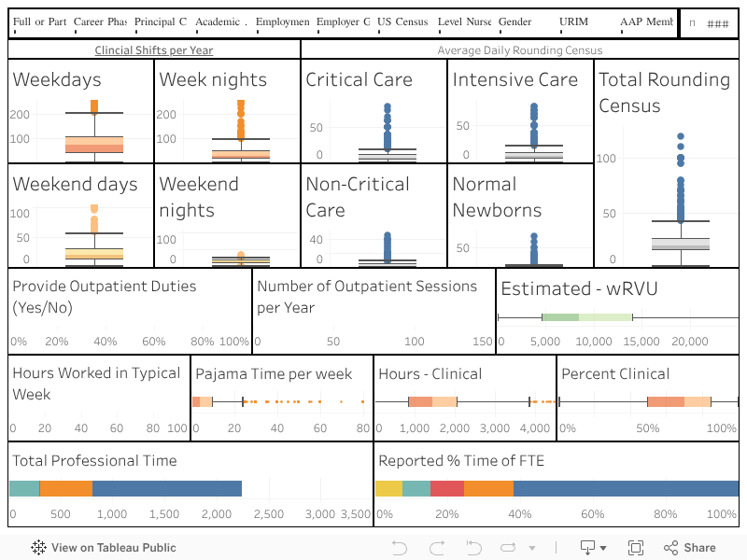Click the Download icon in toolbar

click(x=588, y=548)
